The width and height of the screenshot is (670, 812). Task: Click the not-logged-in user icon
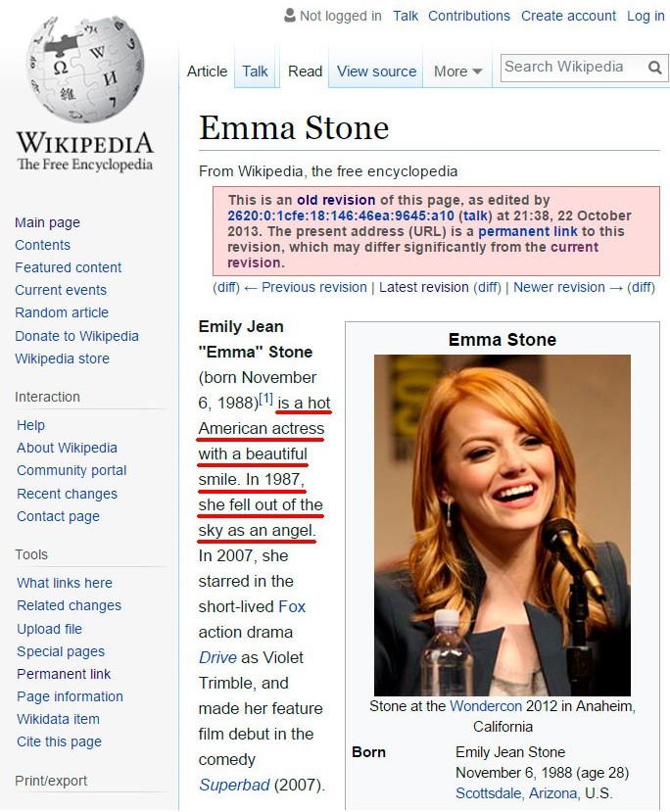click(x=289, y=16)
